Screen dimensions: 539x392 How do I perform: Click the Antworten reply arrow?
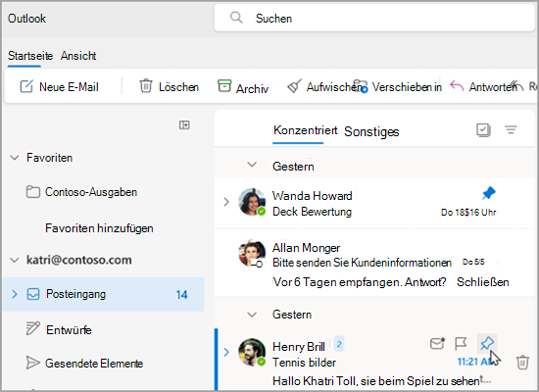click(457, 86)
